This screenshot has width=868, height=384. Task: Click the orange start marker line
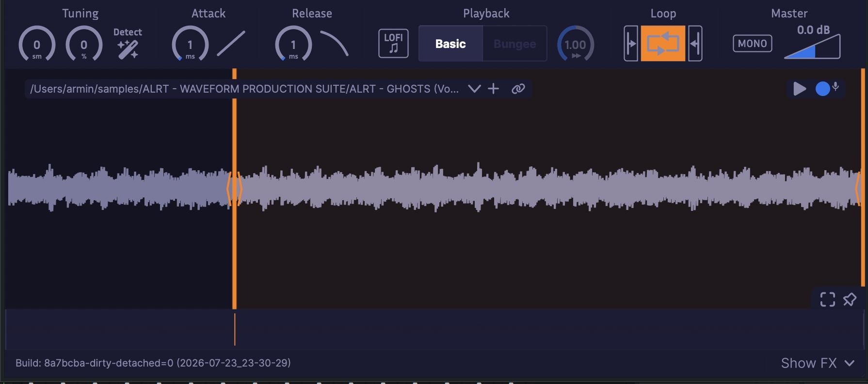click(x=235, y=189)
